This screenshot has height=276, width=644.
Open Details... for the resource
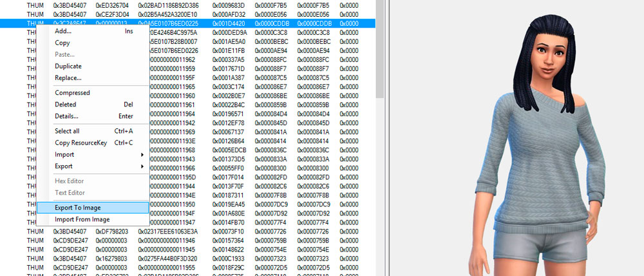tap(67, 116)
